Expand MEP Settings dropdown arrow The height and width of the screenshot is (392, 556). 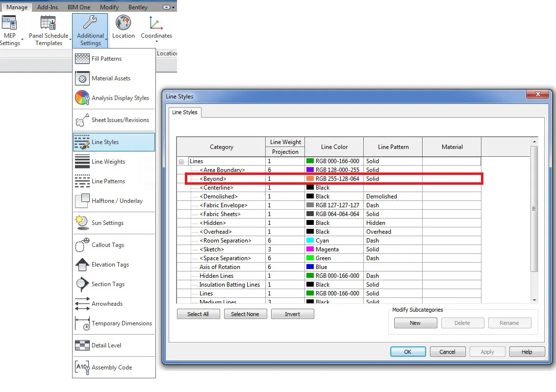pyautogui.click(x=23, y=40)
